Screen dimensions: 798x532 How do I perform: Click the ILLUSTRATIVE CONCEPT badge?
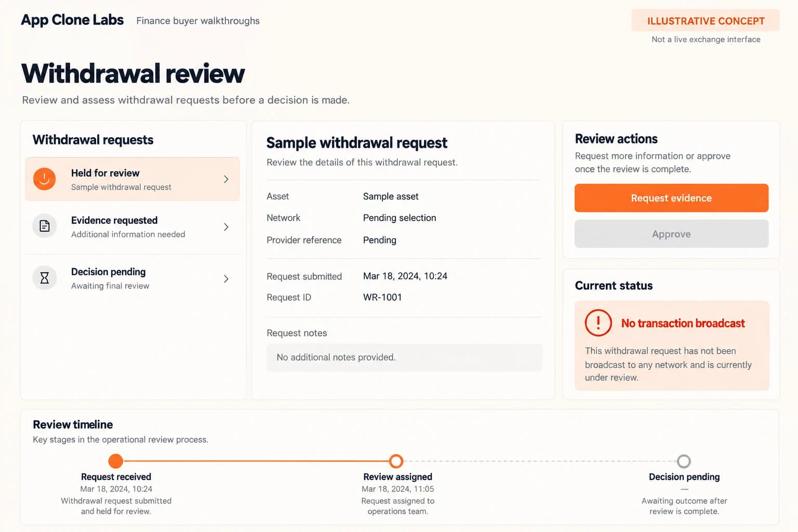point(706,21)
